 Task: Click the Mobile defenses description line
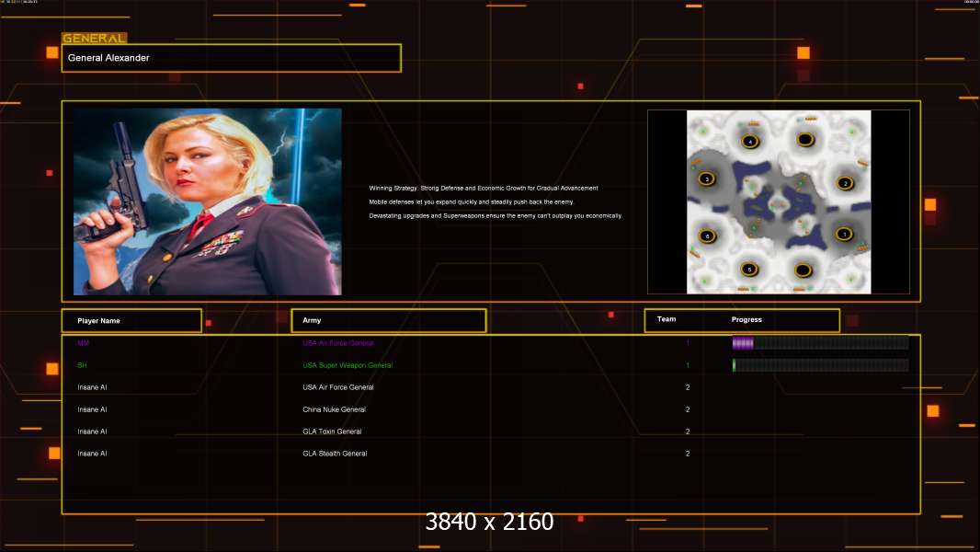[471, 201]
